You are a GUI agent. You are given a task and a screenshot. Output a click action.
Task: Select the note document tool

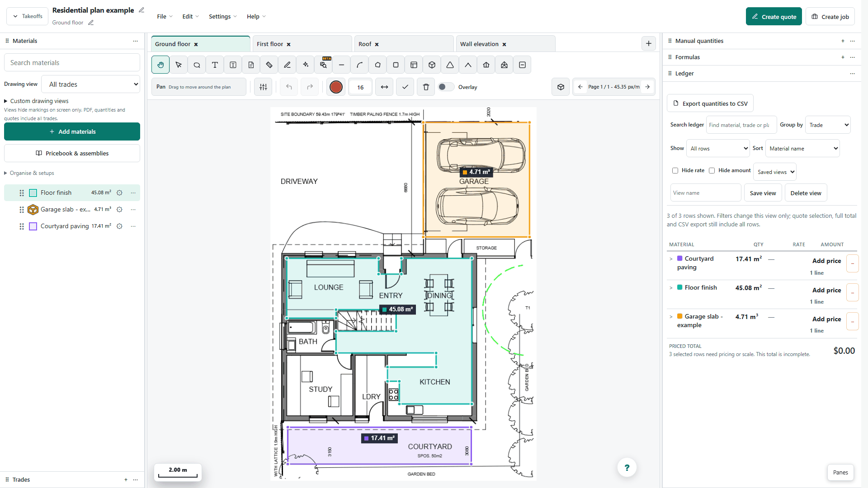pyautogui.click(x=251, y=65)
